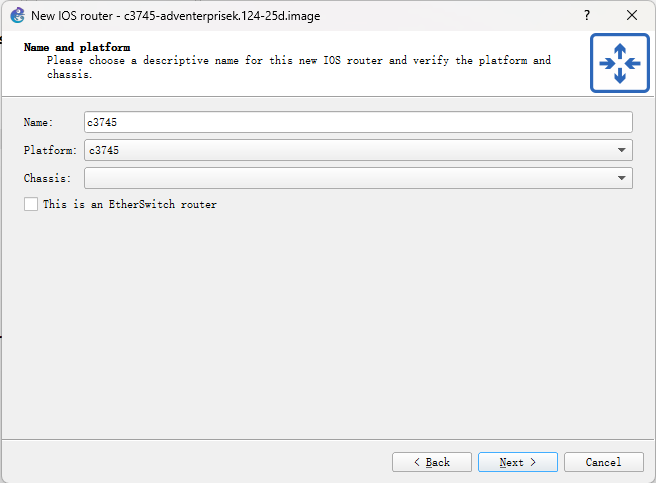Viewport: 656px width, 483px height.
Task: Click the 'Chassis:' field label
Action: (48, 179)
